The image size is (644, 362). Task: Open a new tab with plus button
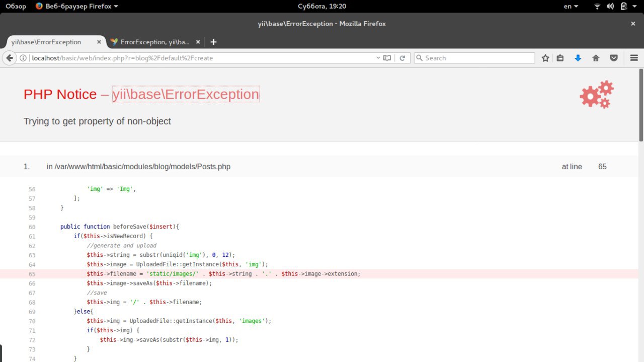click(213, 42)
